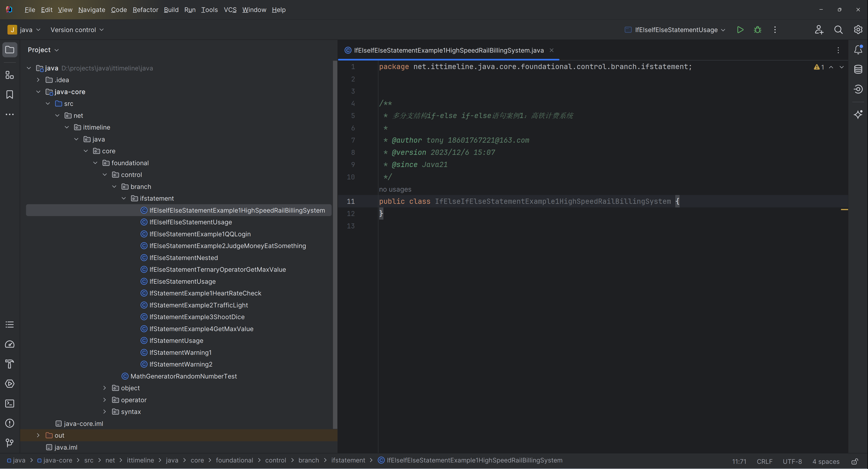Open the VCS menu
868x469 pixels.
coord(230,10)
